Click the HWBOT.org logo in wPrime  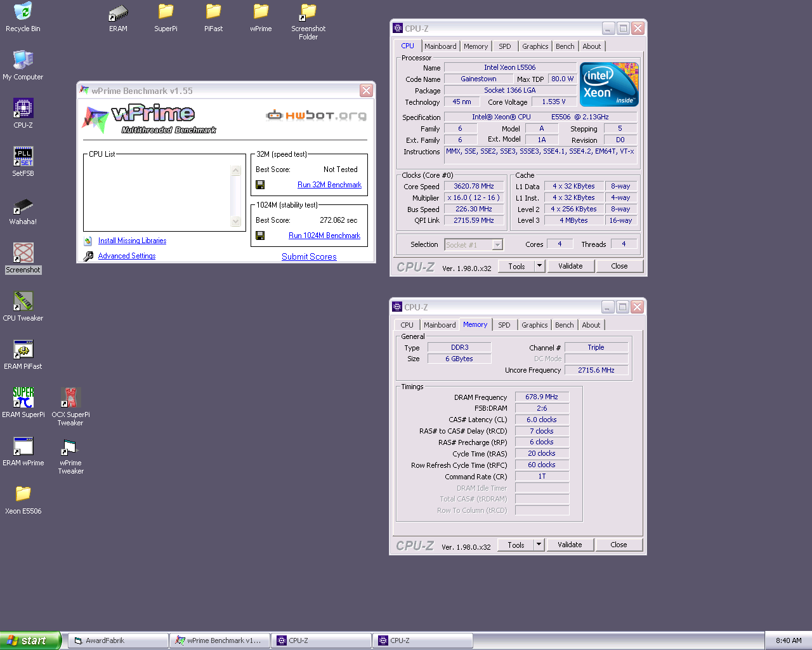point(316,115)
